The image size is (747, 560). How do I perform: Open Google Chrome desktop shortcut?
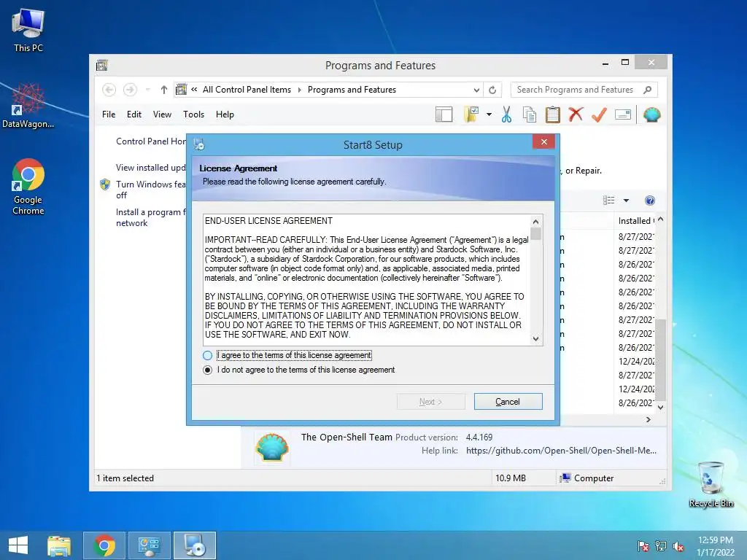28,187
